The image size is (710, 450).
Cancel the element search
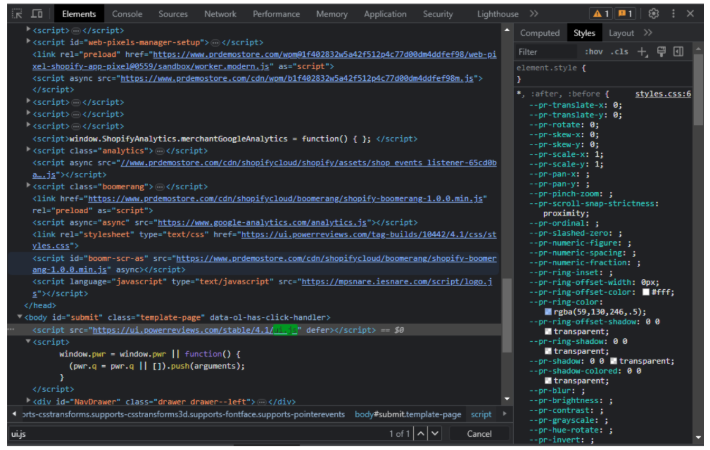pyautogui.click(x=479, y=434)
